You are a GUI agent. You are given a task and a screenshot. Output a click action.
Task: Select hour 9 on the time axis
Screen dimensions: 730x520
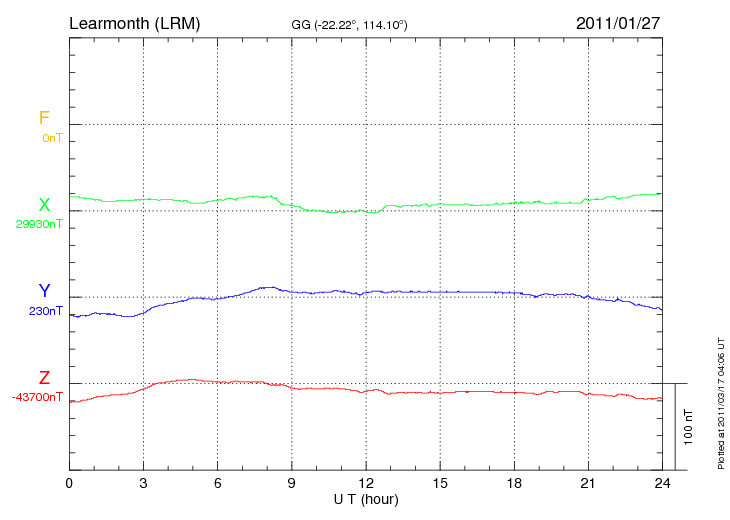pyautogui.click(x=292, y=483)
